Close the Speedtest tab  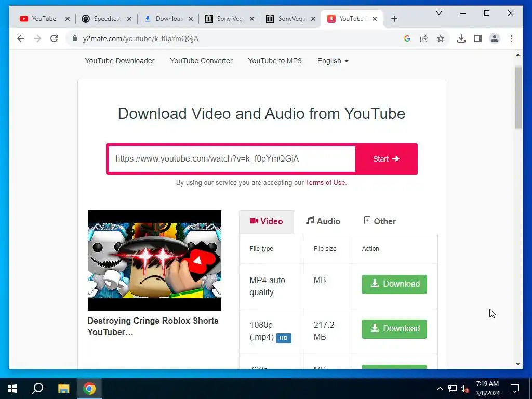[129, 19]
